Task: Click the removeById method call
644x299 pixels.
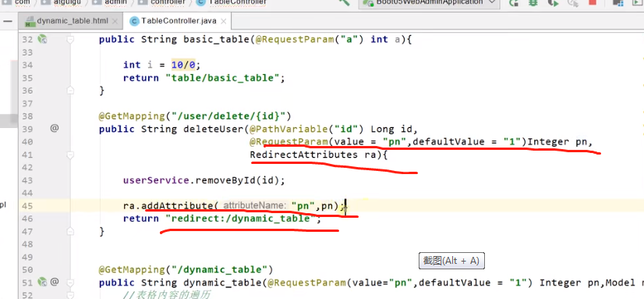Action: [225, 180]
